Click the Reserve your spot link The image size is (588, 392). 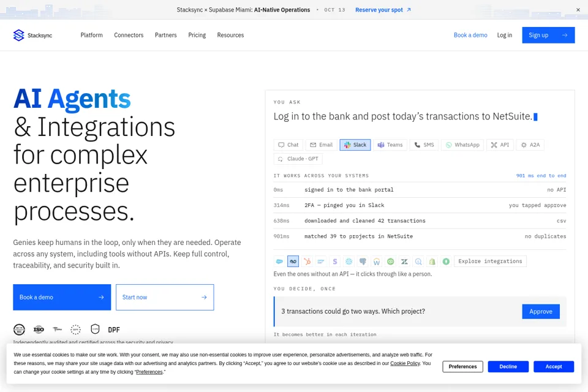click(x=383, y=10)
